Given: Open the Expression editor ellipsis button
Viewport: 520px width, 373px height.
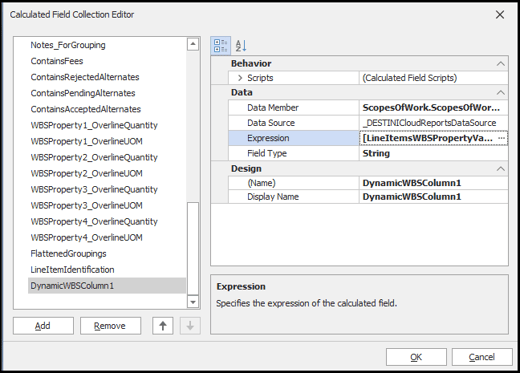Looking at the screenshot, I should (x=501, y=138).
